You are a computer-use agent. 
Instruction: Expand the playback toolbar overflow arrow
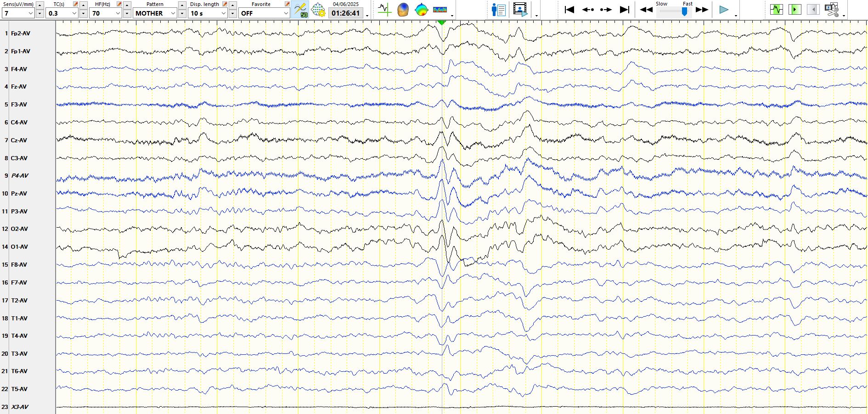click(x=736, y=16)
